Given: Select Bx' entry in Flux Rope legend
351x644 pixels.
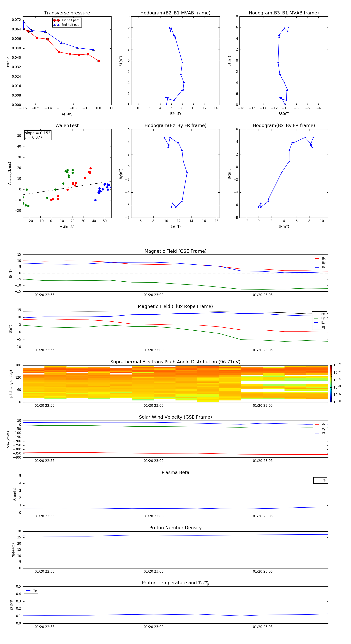Looking at the screenshot, I should pos(320,314).
